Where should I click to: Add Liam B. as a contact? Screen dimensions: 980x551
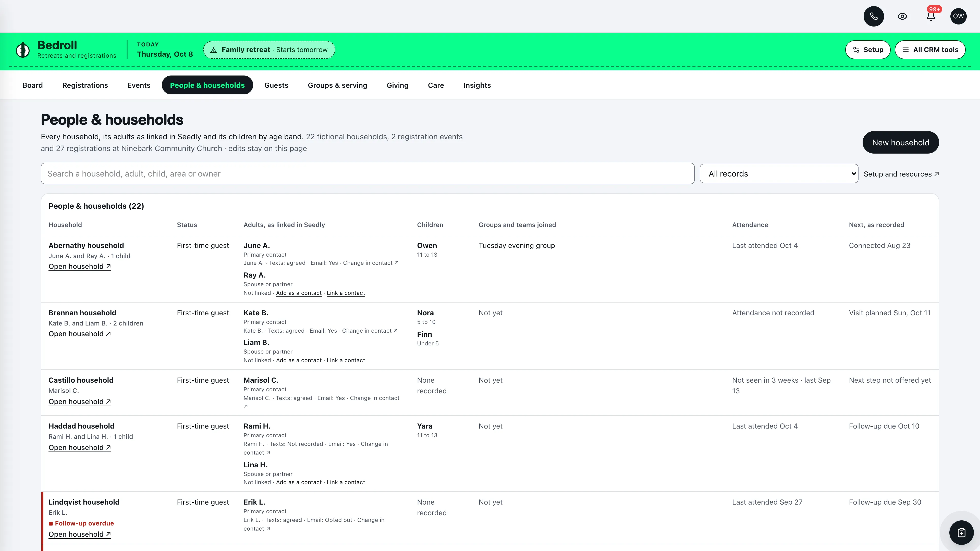pyautogui.click(x=299, y=360)
